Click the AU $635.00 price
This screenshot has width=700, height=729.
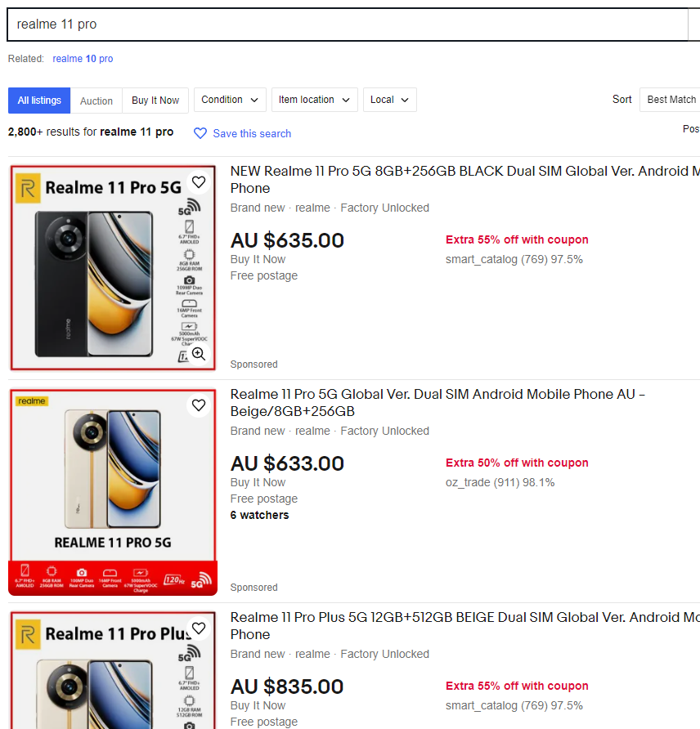tap(288, 240)
